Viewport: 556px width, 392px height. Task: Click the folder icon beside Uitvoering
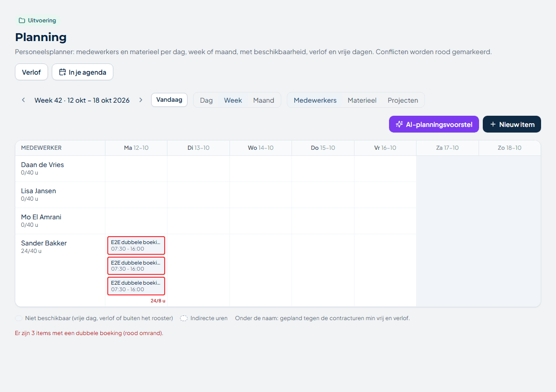pos(21,21)
